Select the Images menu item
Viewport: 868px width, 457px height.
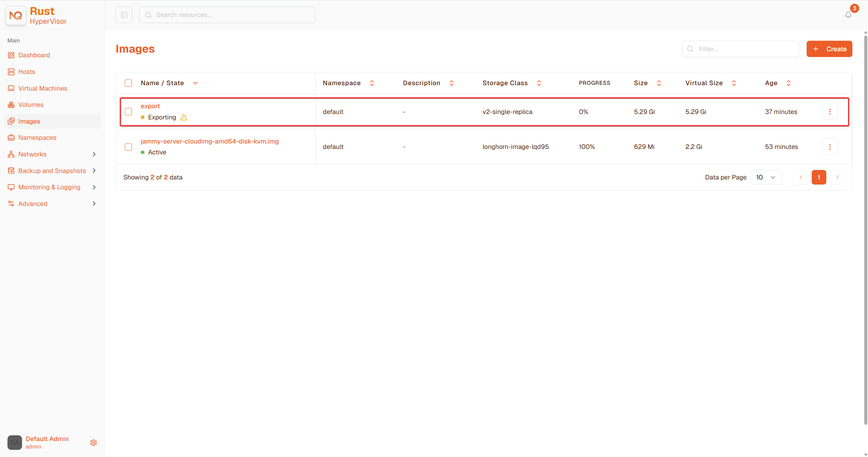click(x=52, y=121)
